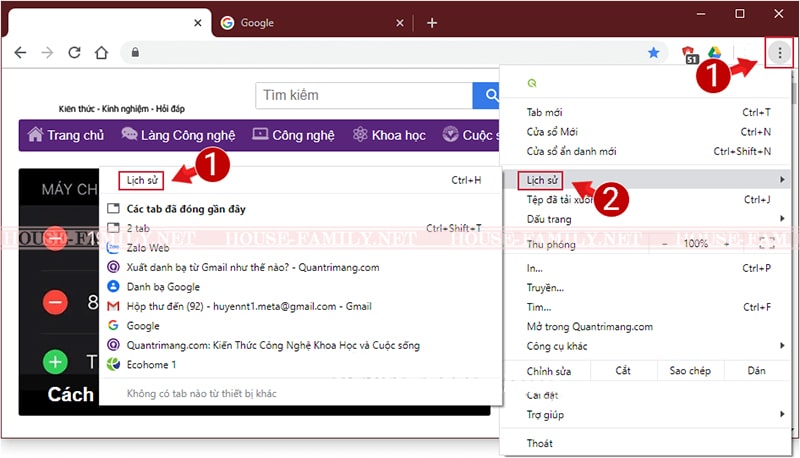Decrease zoom with the minus button
This screenshot has width=800, height=458.
point(664,244)
